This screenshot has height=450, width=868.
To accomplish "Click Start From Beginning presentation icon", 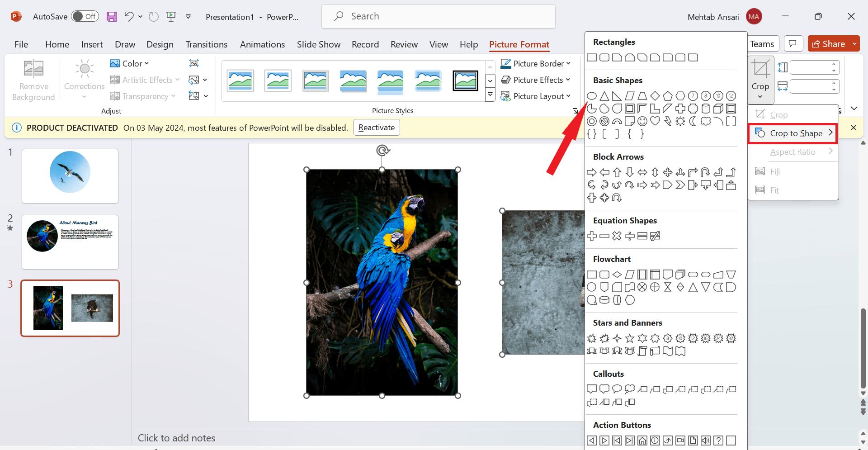I will coord(171,17).
